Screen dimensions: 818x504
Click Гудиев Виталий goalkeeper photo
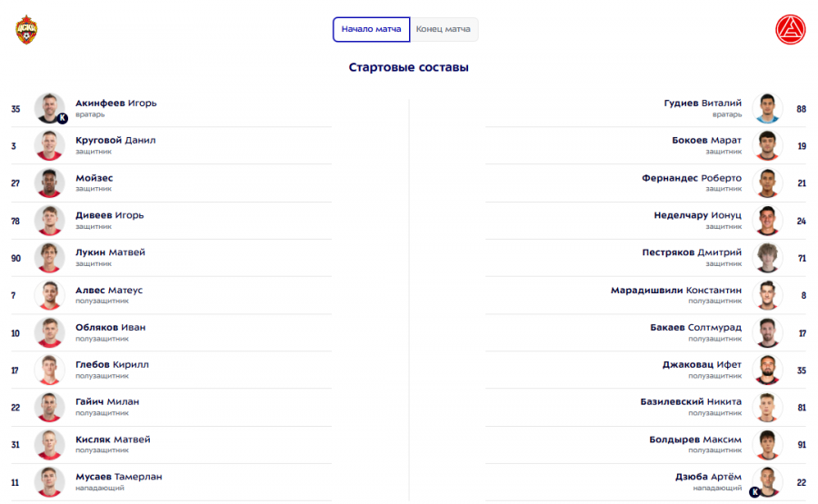point(769,108)
